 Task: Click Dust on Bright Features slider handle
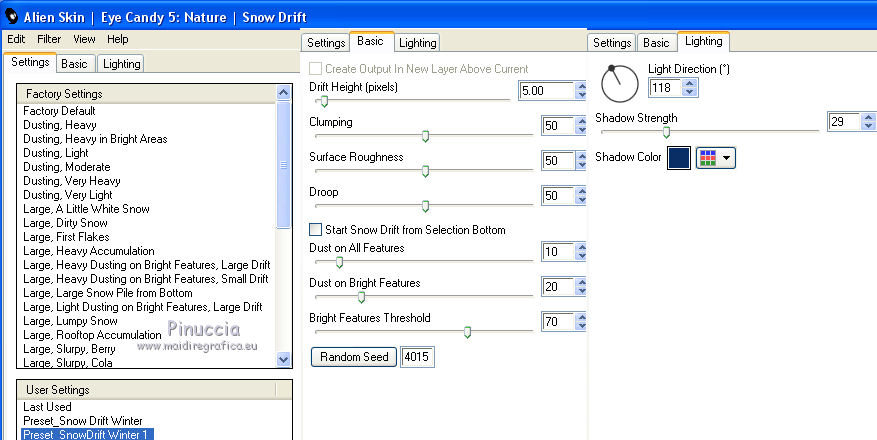pyautogui.click(x=361, y=297)
